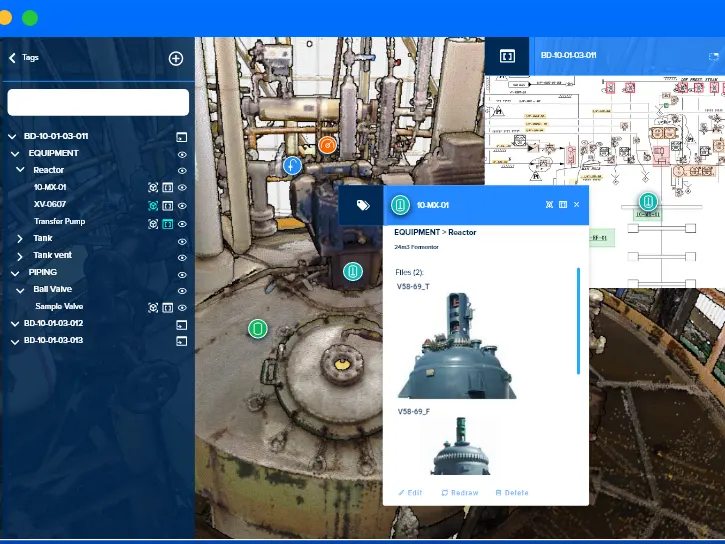Hide the Transfer Pump tag
Screen dimensions: 725x544
182,224
